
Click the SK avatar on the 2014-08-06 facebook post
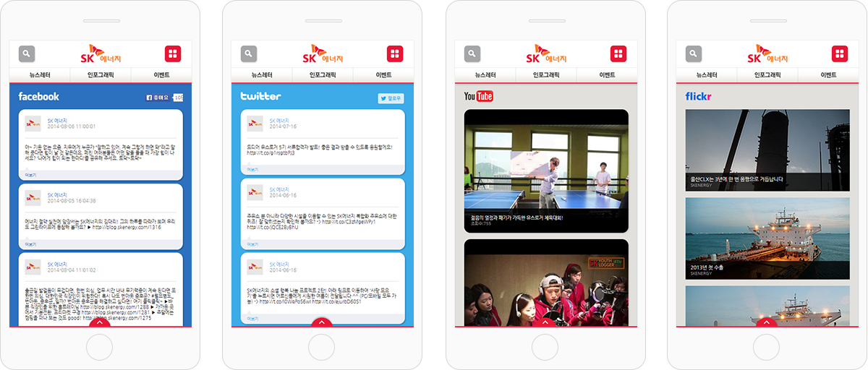pyautogui.click(x=33, y=123)
